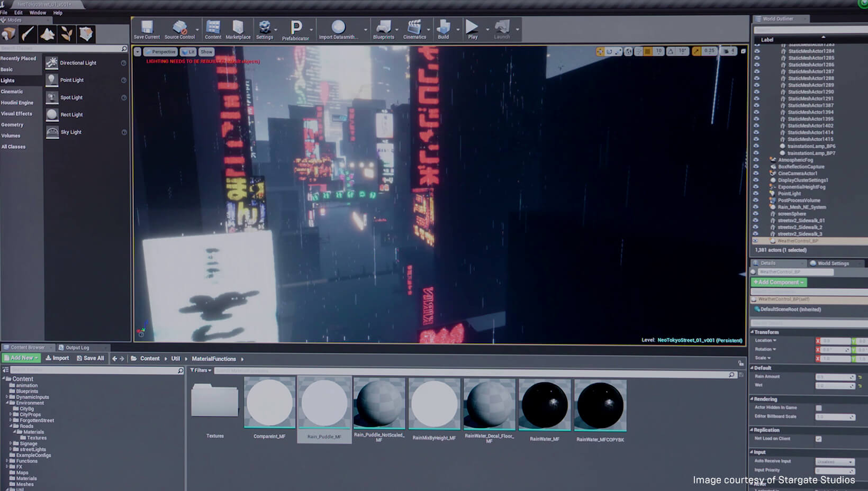The width and height of the screenshot is (868, 491).
Task: Click Save All in the Content Browser
Action: (91, 358)
